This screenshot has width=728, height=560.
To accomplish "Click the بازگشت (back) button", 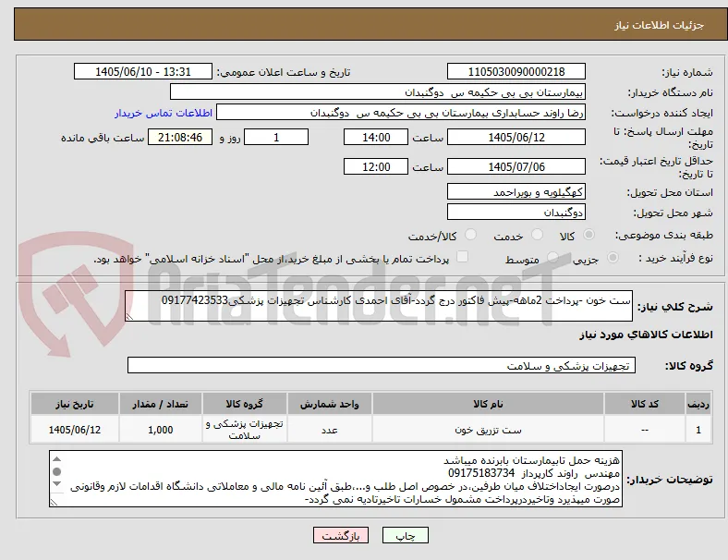I will coord(340,535).
